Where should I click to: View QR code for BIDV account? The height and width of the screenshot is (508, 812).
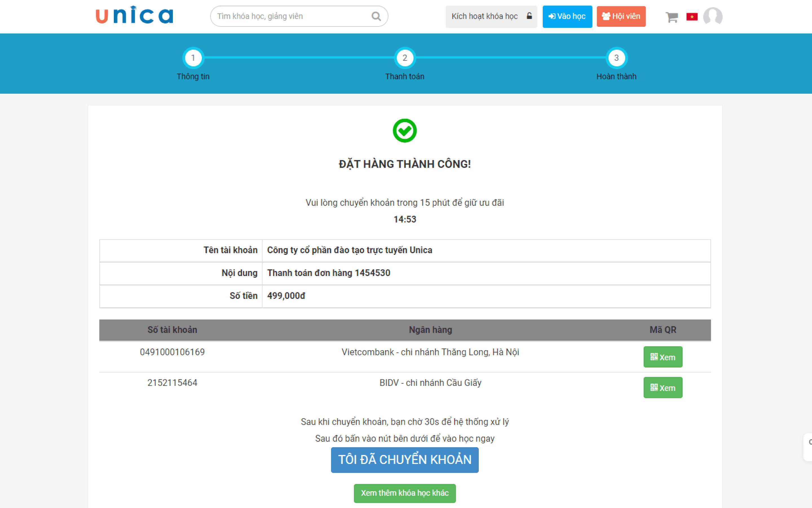pos(663,387)
